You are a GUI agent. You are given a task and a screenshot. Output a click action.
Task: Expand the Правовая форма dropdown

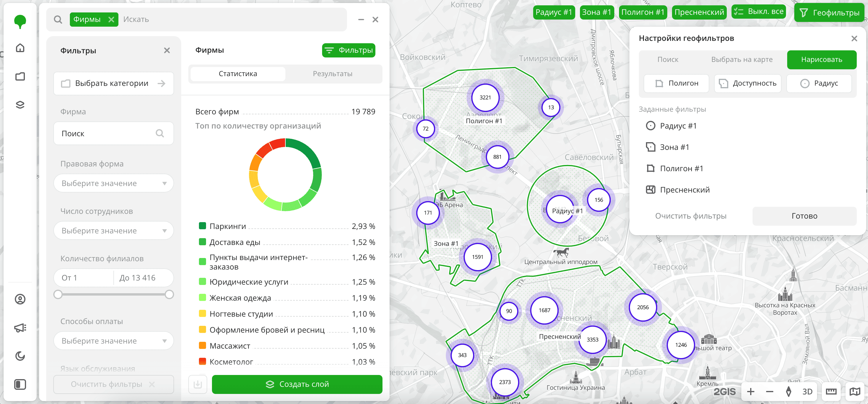[x=114, y=183]
